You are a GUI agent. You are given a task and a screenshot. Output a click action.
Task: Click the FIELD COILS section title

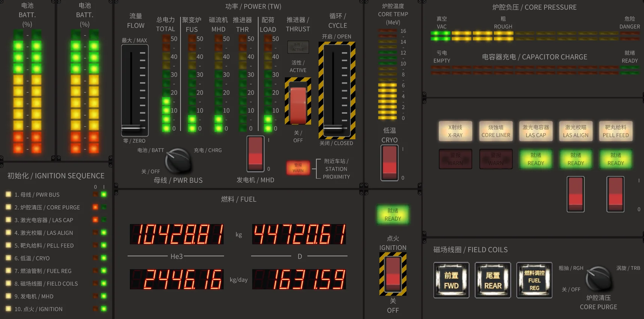[x=471, y=250]
